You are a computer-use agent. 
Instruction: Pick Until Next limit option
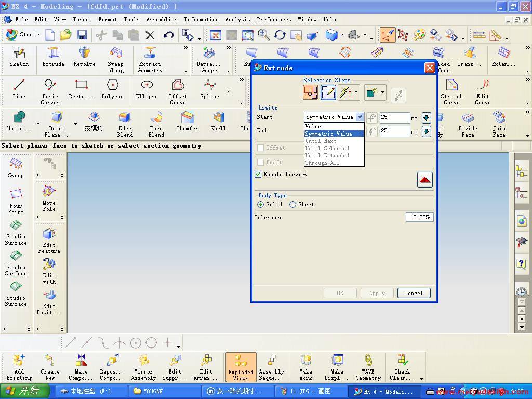coord(334,141)
